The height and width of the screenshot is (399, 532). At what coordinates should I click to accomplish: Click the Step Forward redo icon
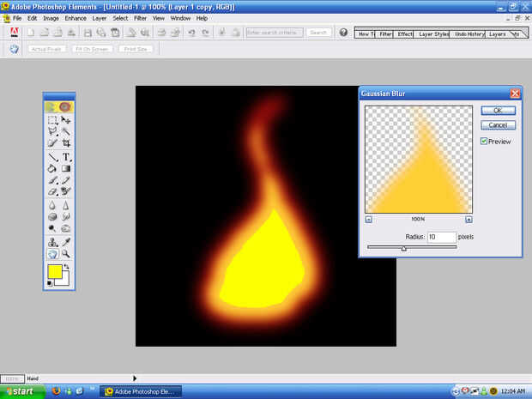point(205,33)
